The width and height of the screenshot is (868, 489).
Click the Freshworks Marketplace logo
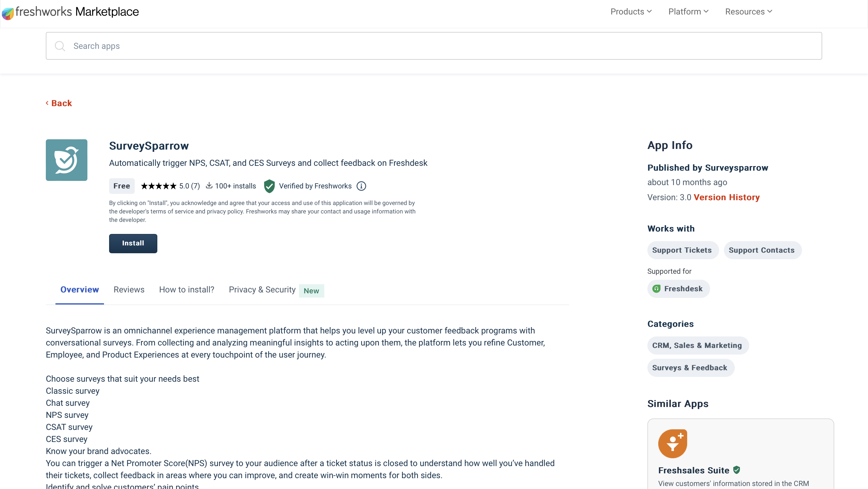pos(70,12)
